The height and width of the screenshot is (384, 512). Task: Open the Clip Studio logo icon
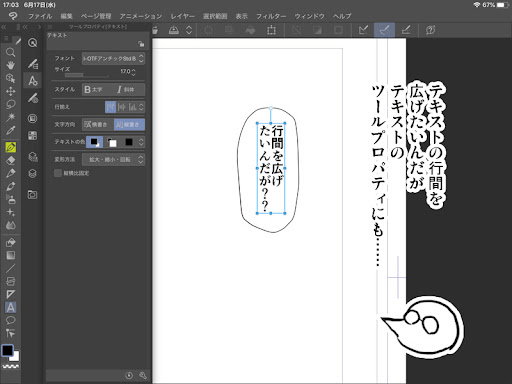pyautogui.click(x=13, y=16)
